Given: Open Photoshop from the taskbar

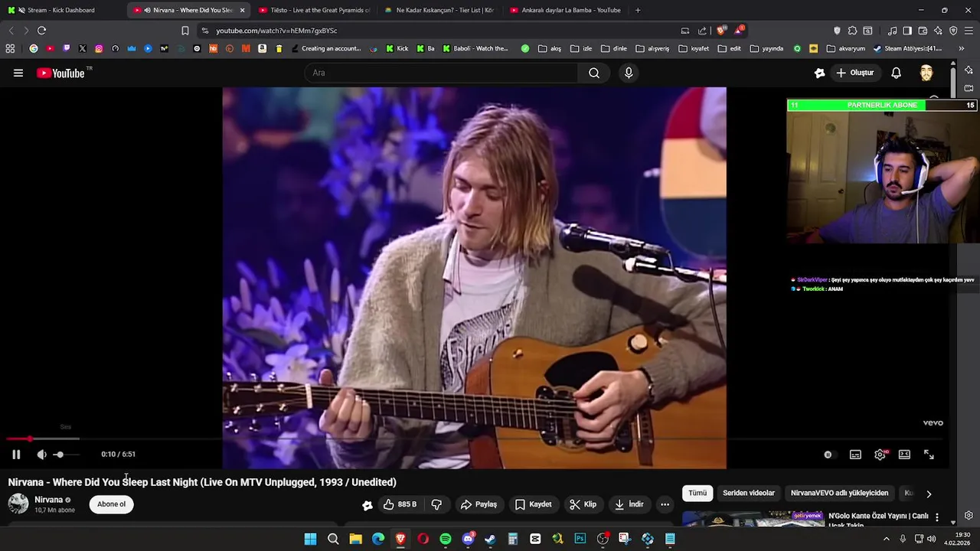Looking at the screenshot, I should pyautogui.click(x=580, y=539).
